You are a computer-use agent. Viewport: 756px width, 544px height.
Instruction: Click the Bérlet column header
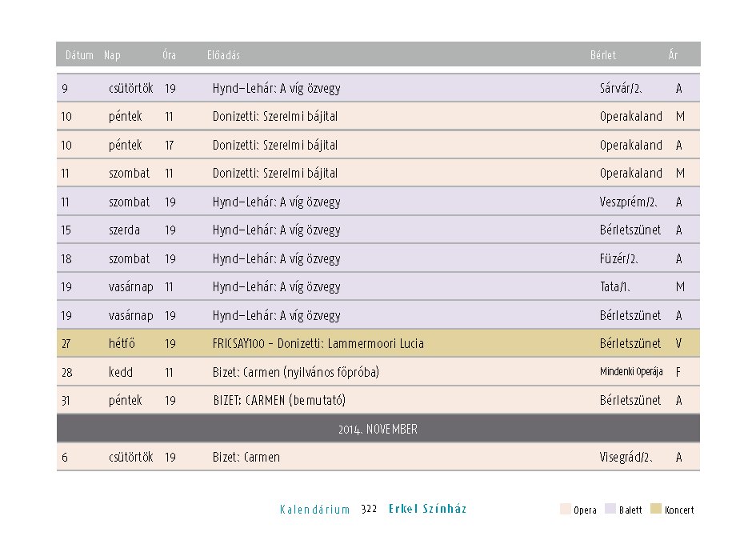click(603, 55)
